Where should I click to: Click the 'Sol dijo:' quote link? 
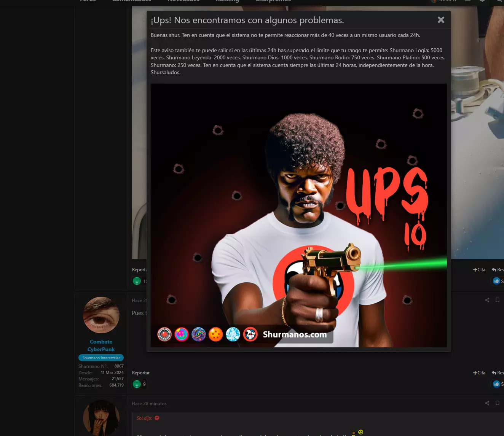(144, 418)
